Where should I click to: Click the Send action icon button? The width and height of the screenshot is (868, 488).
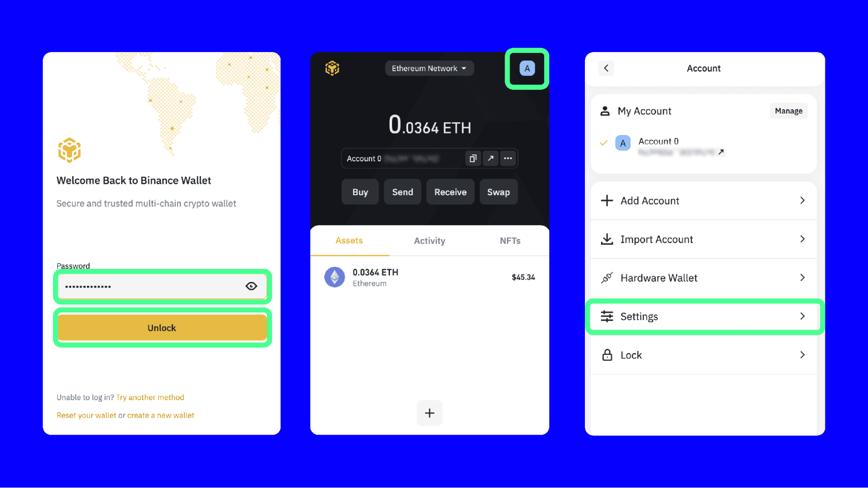tap(402, 192)
